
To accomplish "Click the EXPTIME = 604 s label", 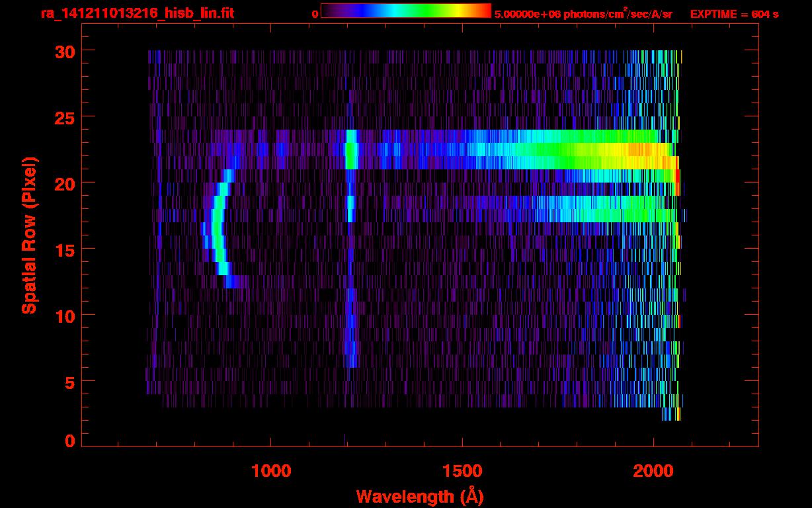I will click(x=734, y=14).
